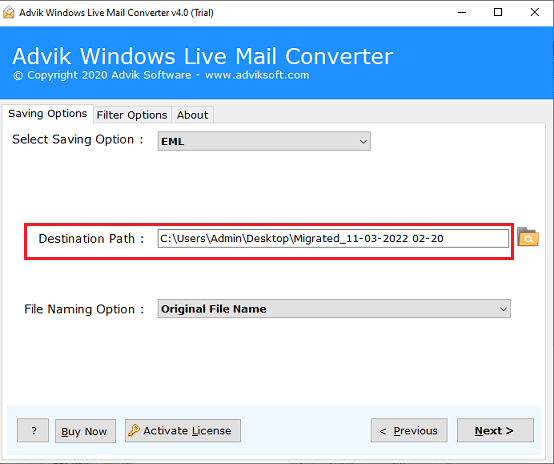554x464 pixels.
Task: Go to the About tab
Action: pyautogui.click(x=192, y=115)
